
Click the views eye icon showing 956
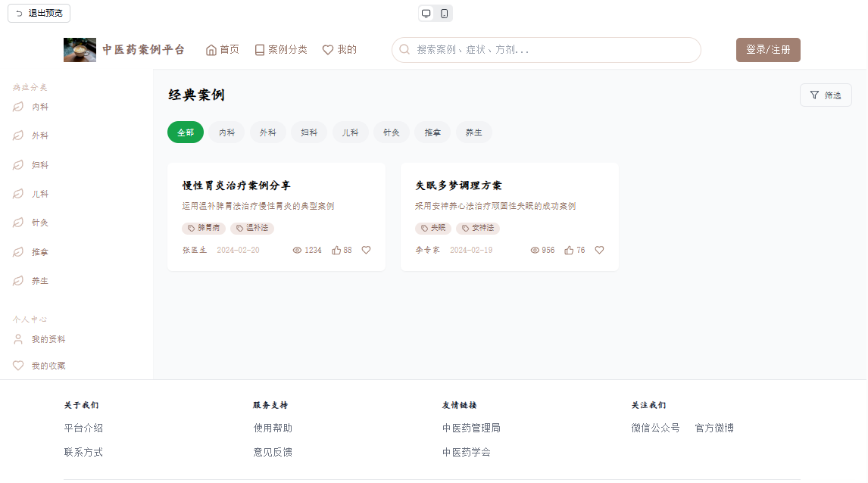535,250
